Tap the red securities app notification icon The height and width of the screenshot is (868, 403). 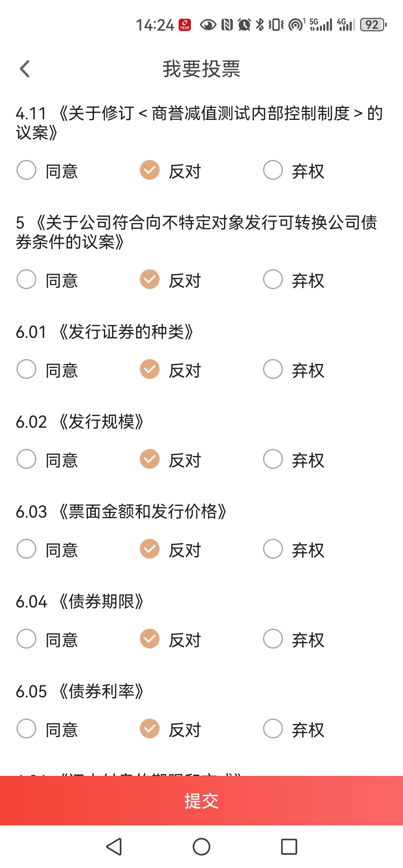coord(185,25)
